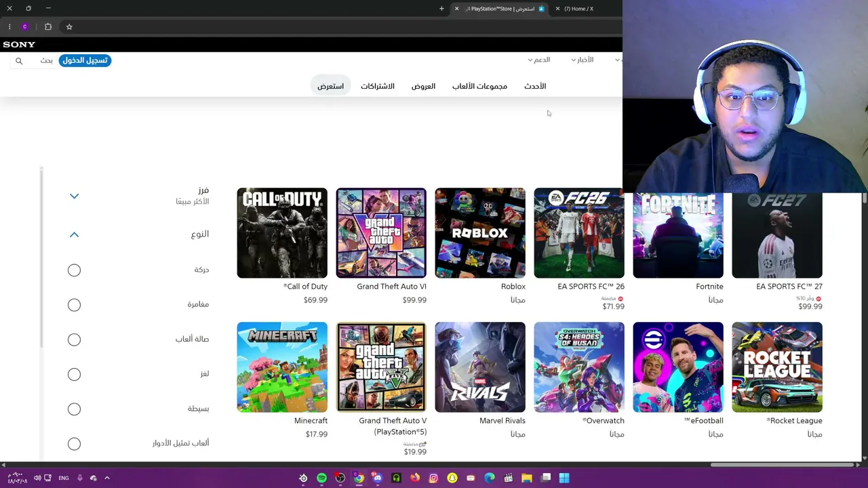The height and width of the screenshot is (488, 868).
Task: Open the Fortnite cover thumbnail
Action: click(x=678, y=235)
